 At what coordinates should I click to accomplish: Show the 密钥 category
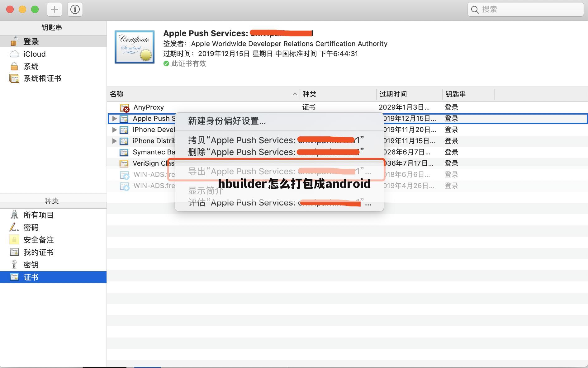tap(53, 265)
